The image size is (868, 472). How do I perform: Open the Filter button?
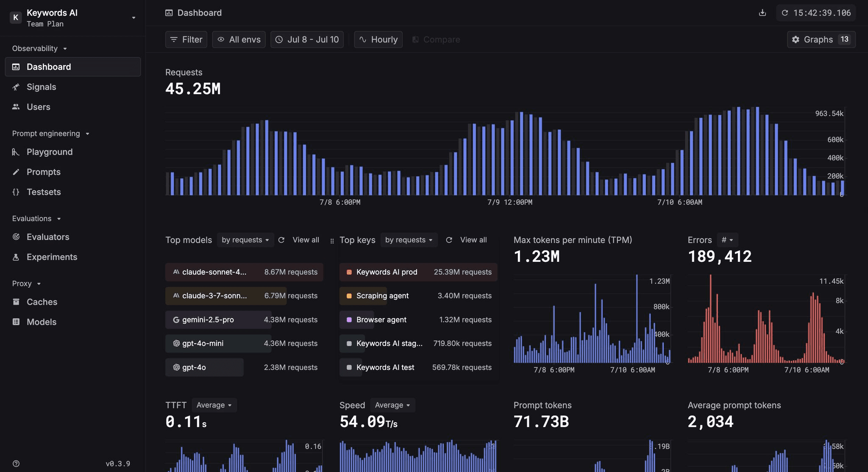pyautogui.click(x=186, y=39)
